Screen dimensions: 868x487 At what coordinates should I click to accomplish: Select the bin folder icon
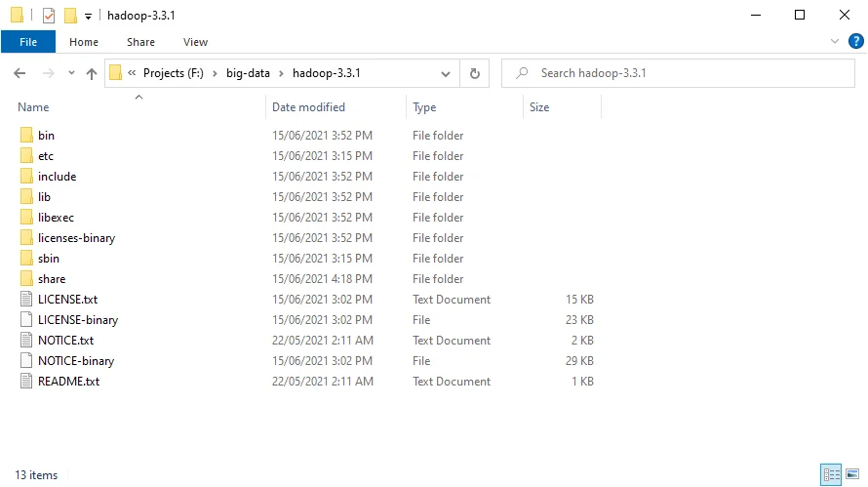(x=26, y=136)
